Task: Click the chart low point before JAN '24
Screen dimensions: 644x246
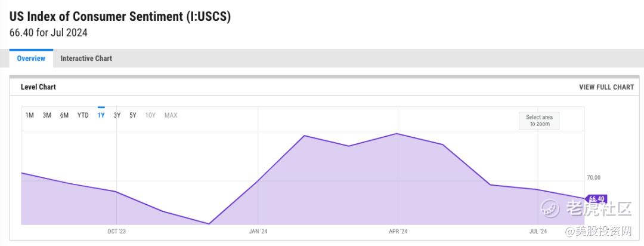Action: 209,224
